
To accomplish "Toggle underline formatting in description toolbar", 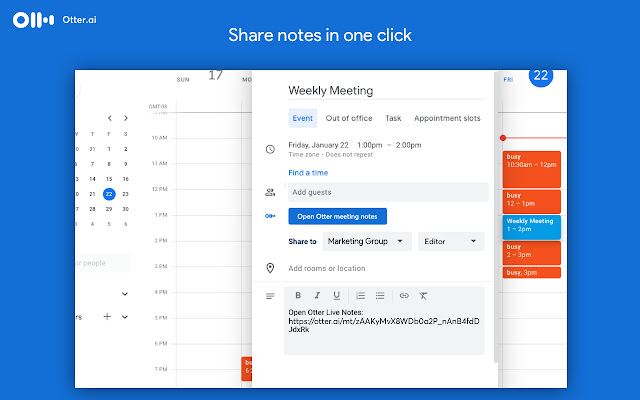I will coord(336,296).
